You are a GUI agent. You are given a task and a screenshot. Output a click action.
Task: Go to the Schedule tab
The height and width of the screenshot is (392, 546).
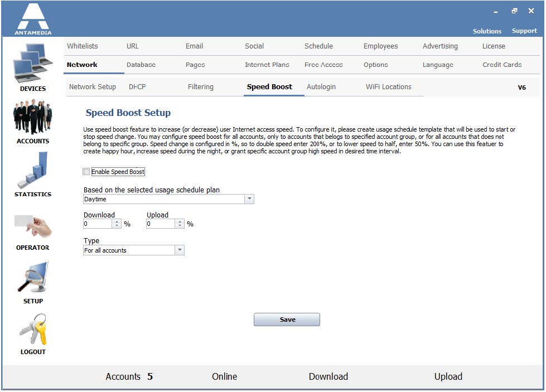[x=318, y=46]
